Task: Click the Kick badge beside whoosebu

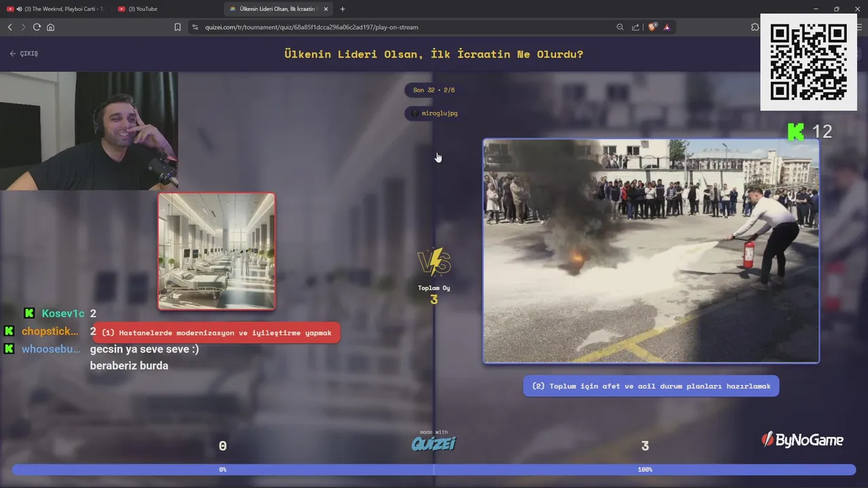Action: coord(9,349)
